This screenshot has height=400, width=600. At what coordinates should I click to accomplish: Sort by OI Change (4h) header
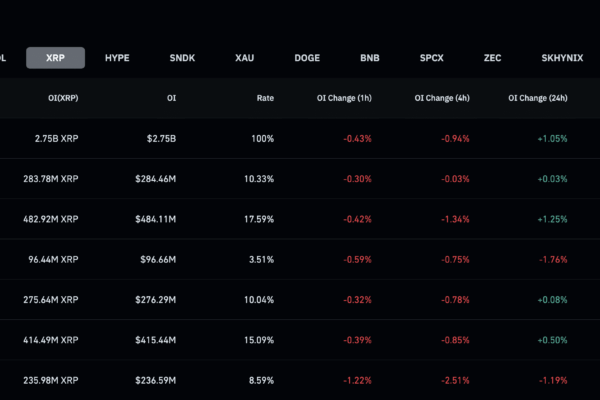[442, 98]
